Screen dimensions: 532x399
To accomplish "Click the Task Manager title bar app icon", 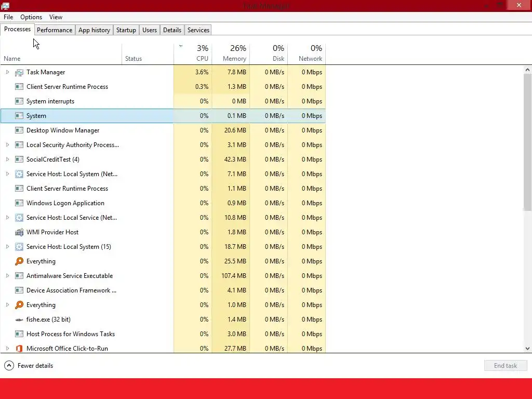I will click(x=5, y=5).
